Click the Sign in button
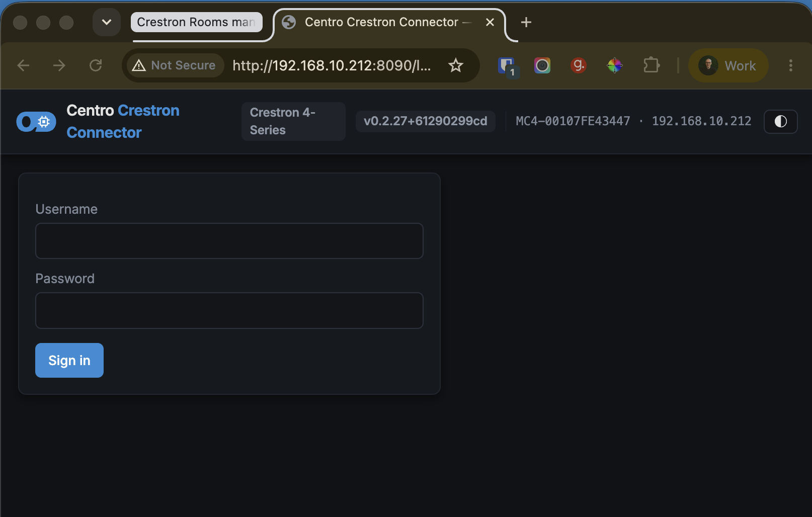The image size is (812, 517). (69, 360)
